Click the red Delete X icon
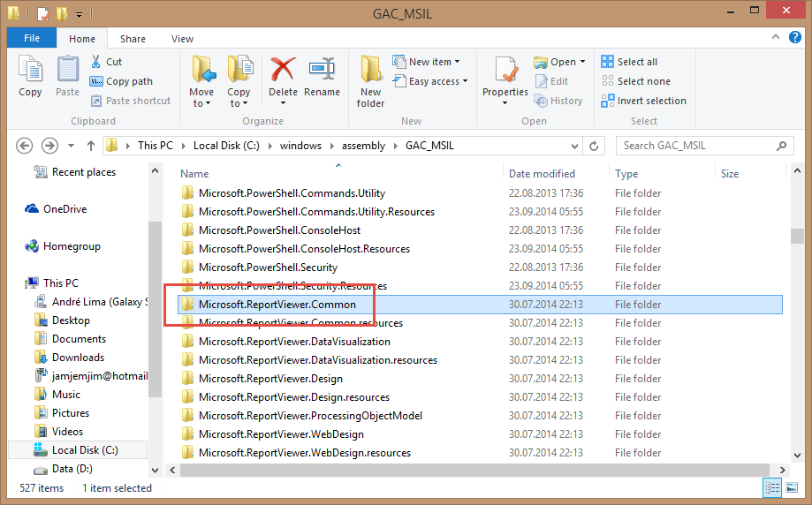812x505 pixels. pos(283,70)
